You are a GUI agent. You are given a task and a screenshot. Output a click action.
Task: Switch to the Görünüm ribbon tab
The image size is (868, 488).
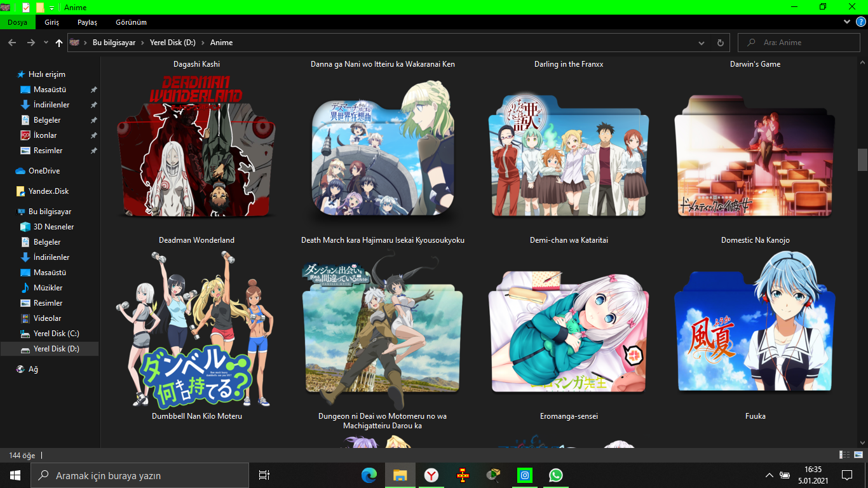coord(132,22)
